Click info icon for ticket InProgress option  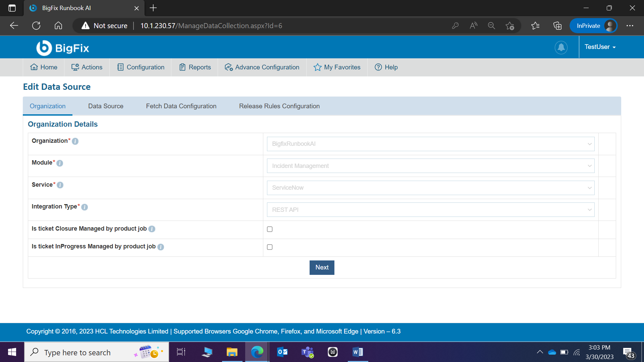(161, 247)
